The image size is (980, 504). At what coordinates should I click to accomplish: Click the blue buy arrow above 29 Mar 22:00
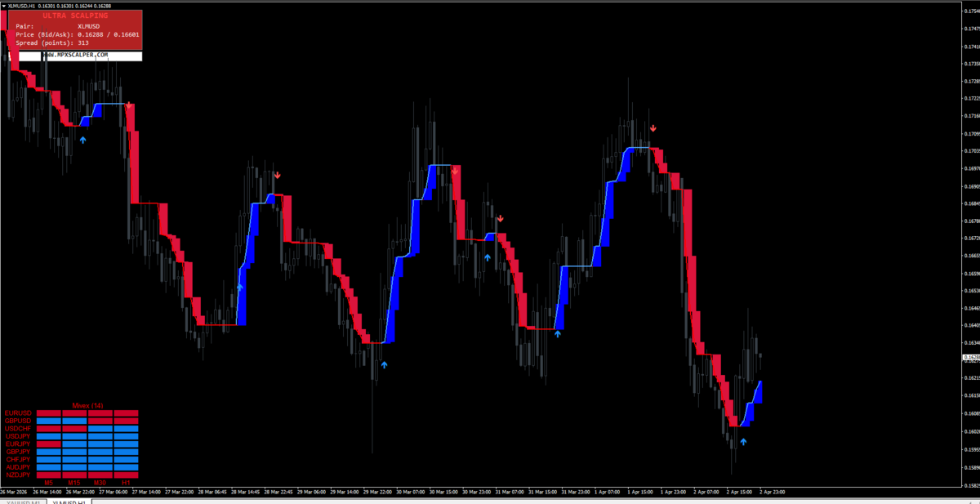384,365
